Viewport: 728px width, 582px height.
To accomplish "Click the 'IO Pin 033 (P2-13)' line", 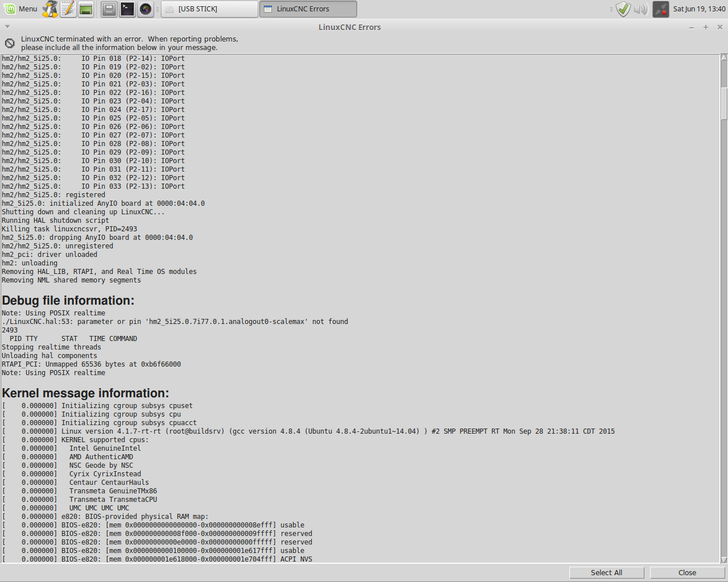I will click(x=93, y=186).
